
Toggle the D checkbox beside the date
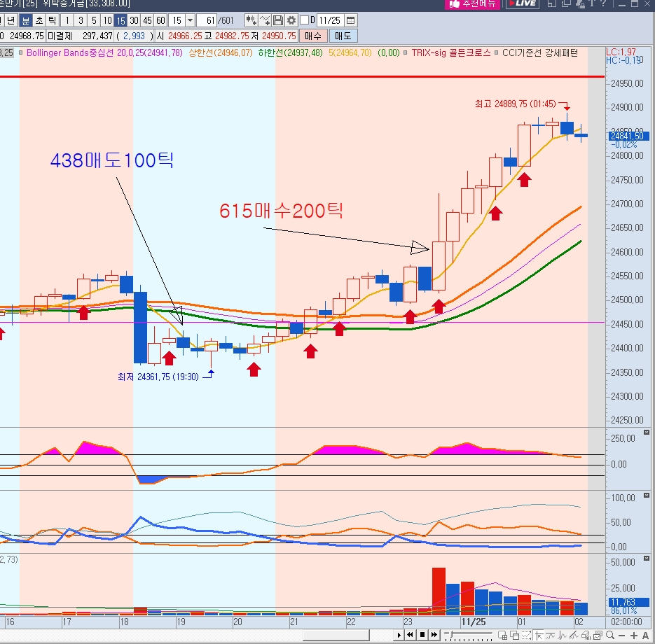(x=305, y=20)
